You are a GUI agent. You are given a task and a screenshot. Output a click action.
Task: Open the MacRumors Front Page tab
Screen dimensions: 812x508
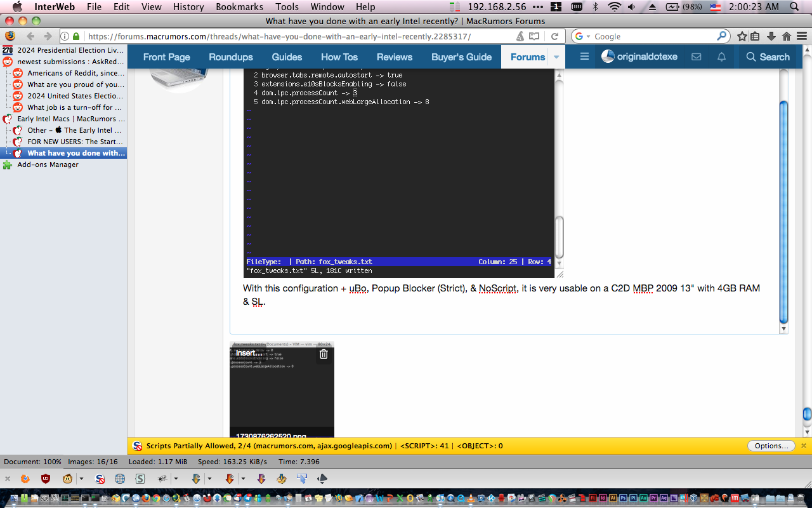pos(167,57)
